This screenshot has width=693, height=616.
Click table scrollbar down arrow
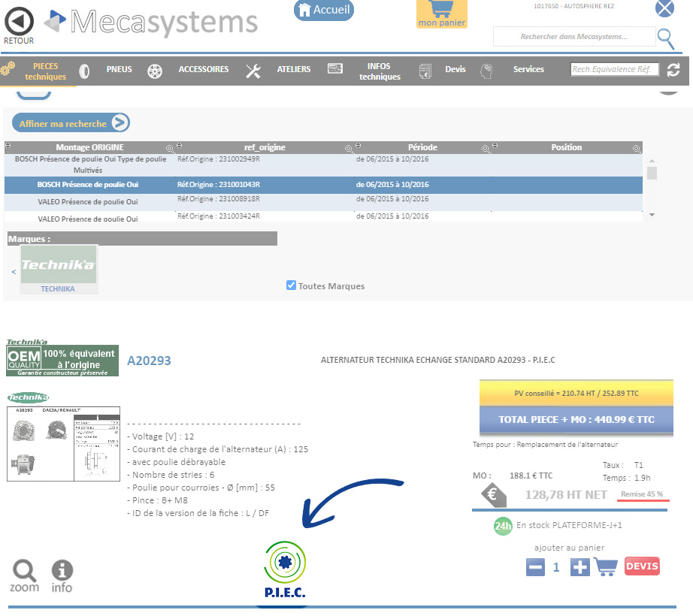coord(652,215)
